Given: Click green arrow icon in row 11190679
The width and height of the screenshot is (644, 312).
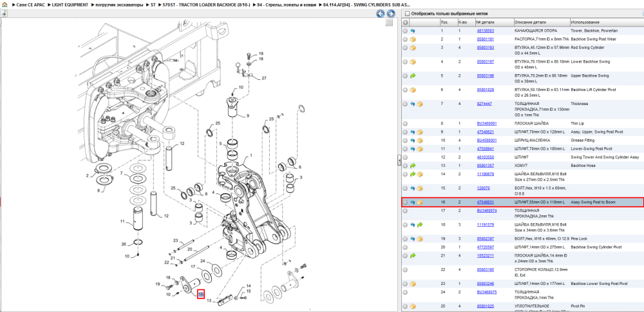Looking at the screenshot, I should click(x=413, y=174).
